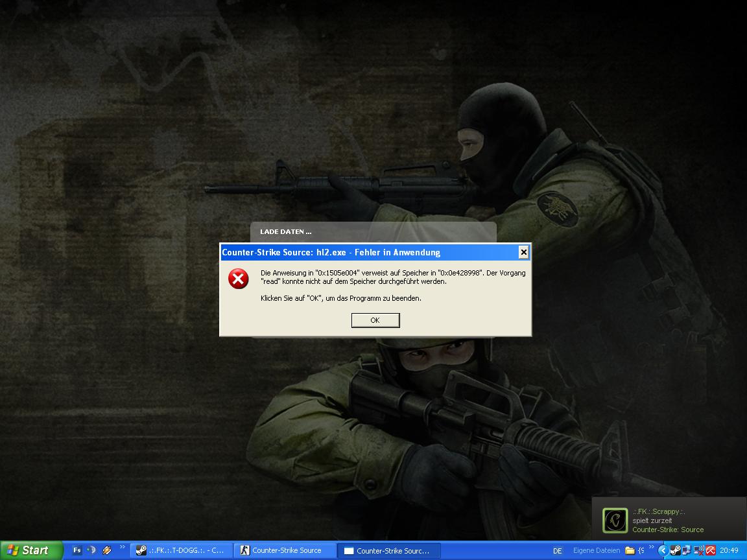Switch to Counter-Strike Source game taskbar button
This screenshot has height=560, width=747.
(x=285, y=550)
